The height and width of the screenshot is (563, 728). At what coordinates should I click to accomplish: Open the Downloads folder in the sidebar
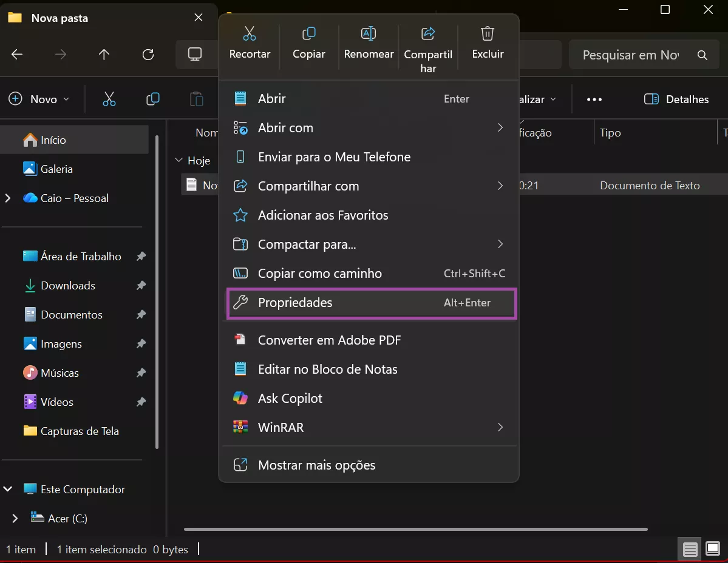coord(68,285)
